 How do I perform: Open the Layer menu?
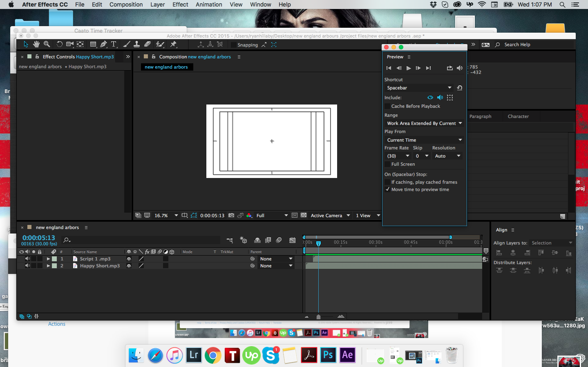click(157, 4)
